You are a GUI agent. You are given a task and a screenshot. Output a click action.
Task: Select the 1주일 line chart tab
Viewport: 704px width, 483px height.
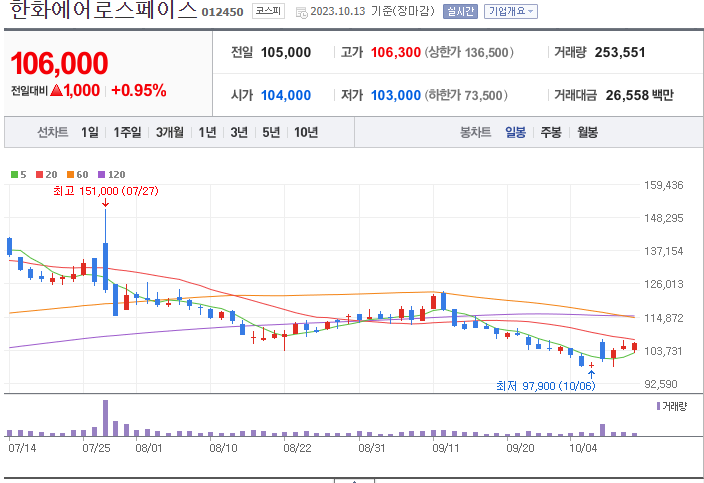coord(127,132)
